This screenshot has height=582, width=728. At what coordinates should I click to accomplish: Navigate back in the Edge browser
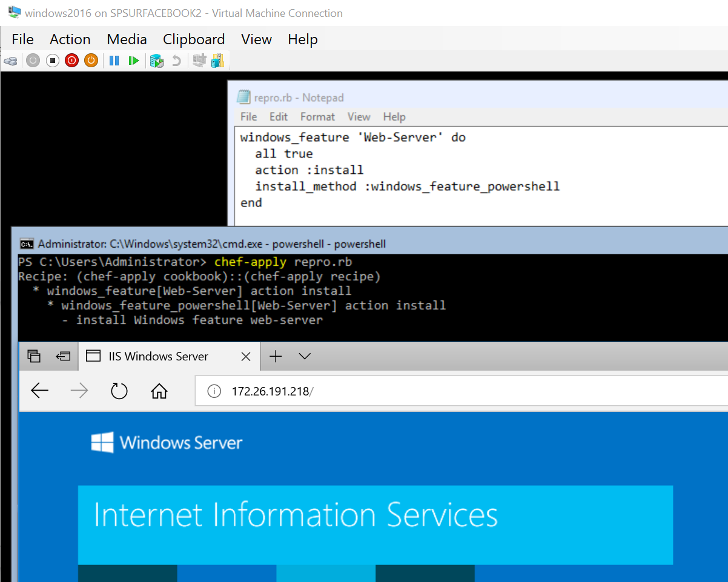[x=39, y=391]
